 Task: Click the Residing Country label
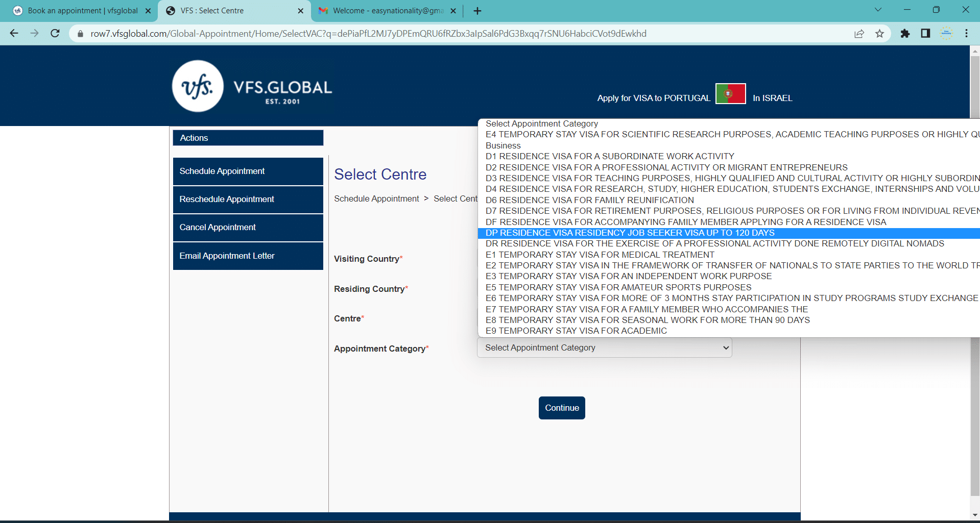tap(369, 289)
